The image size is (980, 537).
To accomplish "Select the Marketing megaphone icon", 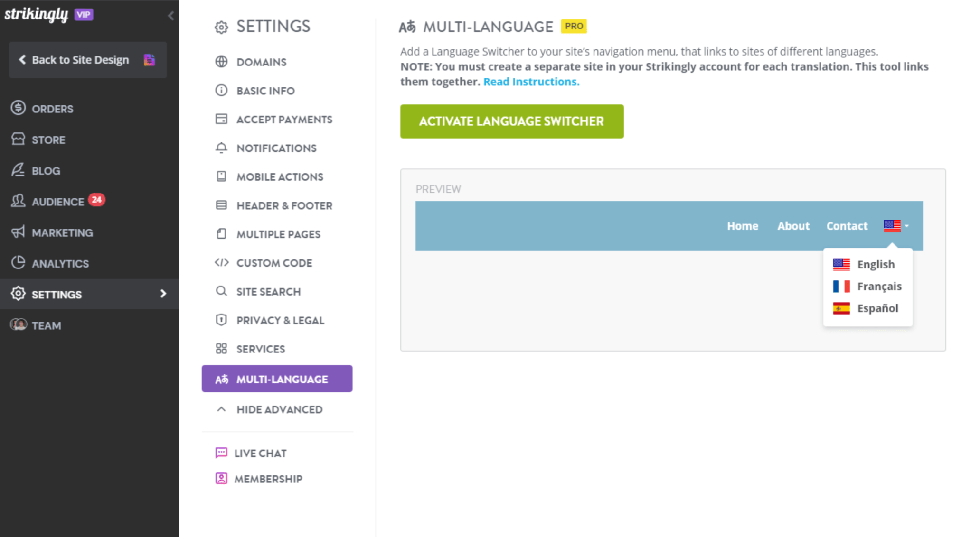I will pyautogui.click(x=18, y=232).
